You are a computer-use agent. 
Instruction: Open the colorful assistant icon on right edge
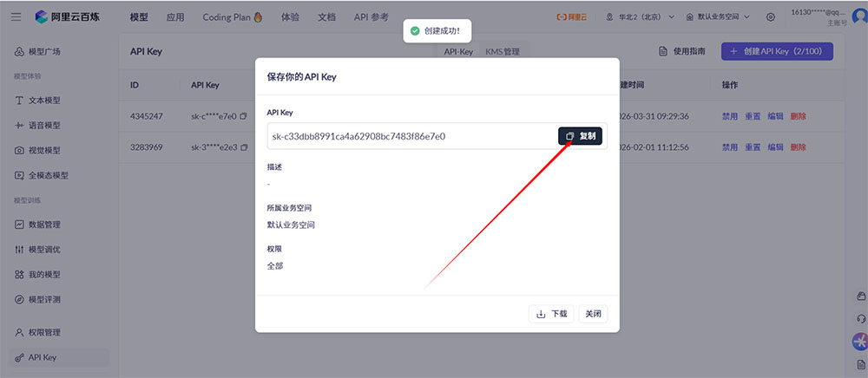(x=859, y=342)
